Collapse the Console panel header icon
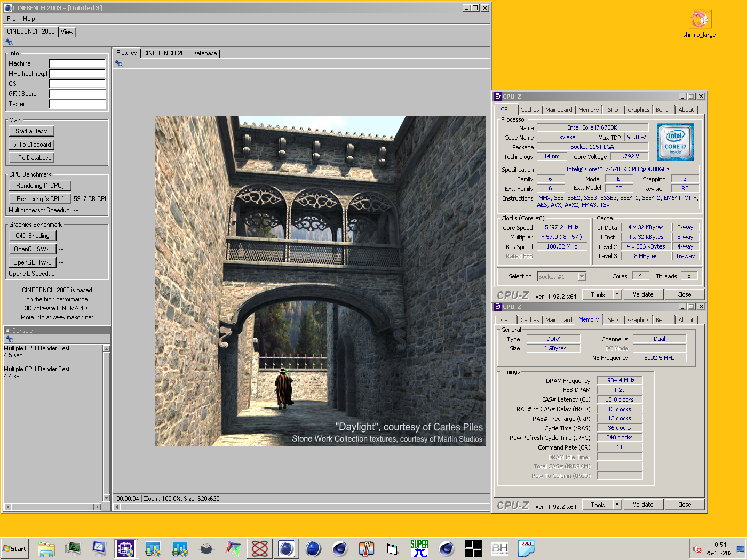The height and width of the screenshot is (560, 747). tap(7, 331)
